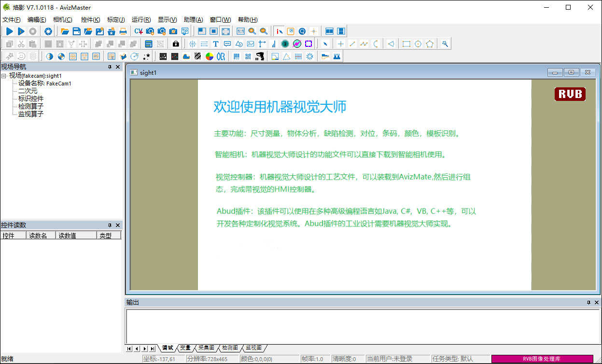602x364 pixels.
Task: Select the Text label T tool
Action: coord(215,44)
